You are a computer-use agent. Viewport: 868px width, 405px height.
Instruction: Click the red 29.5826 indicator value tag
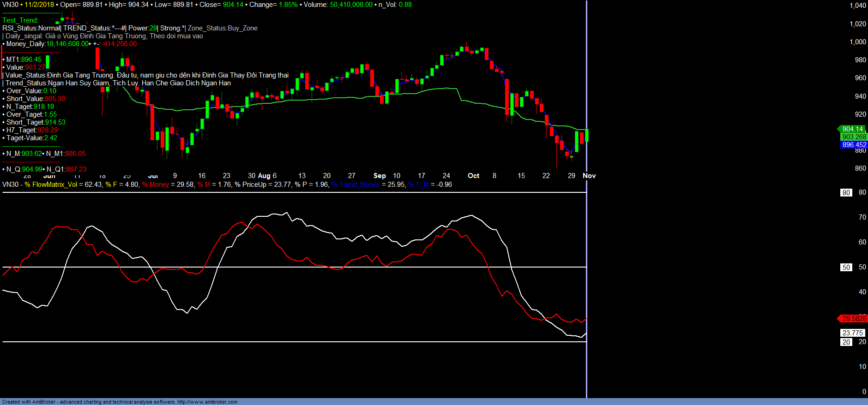[854, 319]
